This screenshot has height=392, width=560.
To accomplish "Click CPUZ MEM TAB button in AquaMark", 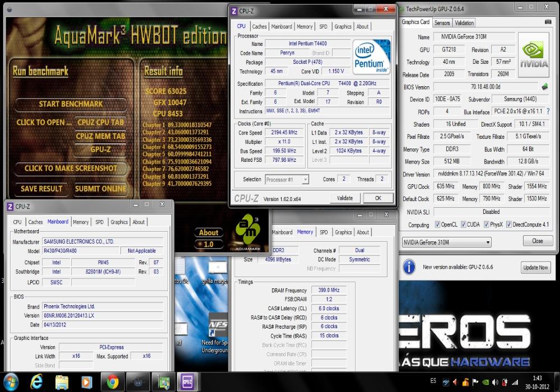I will tap(101, 136).
